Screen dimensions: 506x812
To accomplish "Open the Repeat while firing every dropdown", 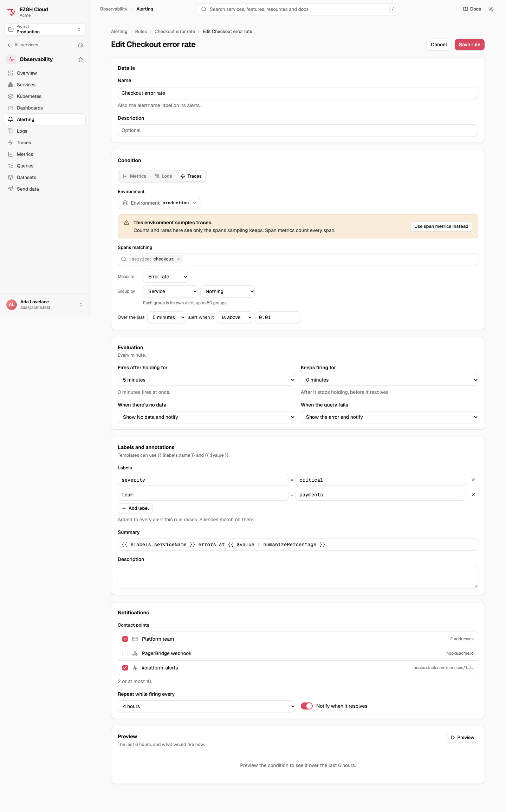I will pos(206,706).
